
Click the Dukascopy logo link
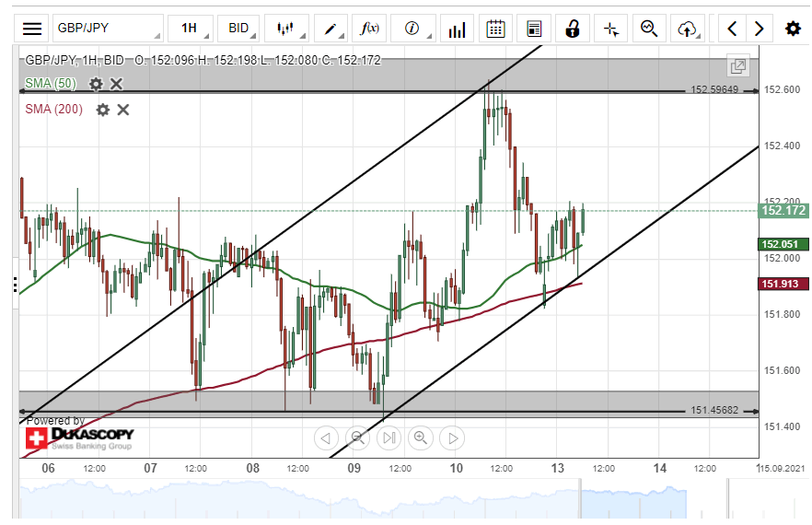(x=80, y=437)
